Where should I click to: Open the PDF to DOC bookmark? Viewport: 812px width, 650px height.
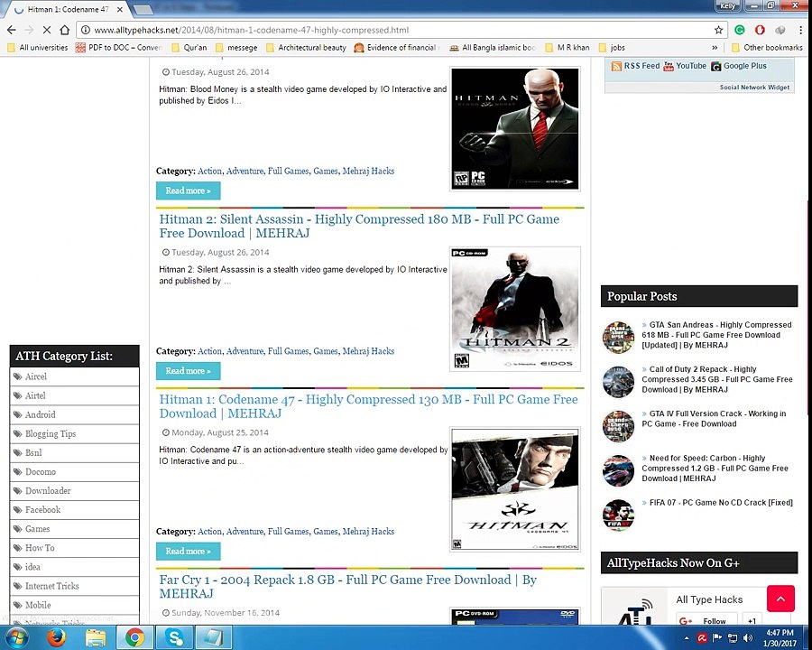pos(119,47)
